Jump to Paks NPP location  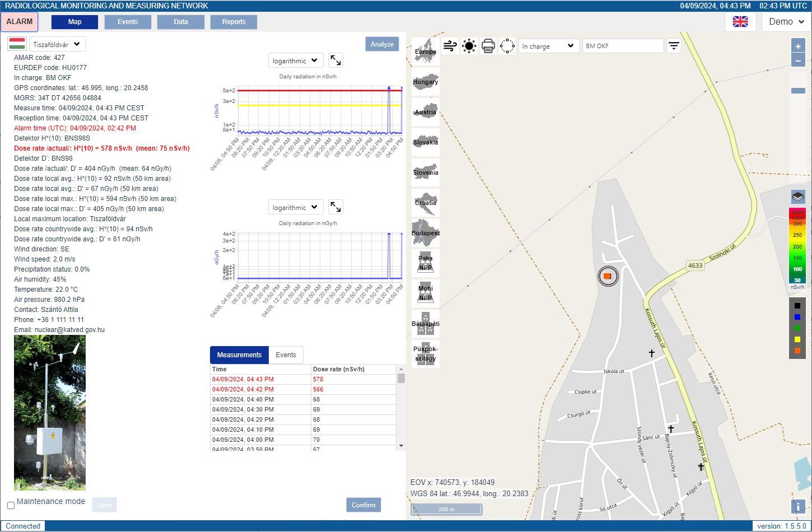(426, 263)
